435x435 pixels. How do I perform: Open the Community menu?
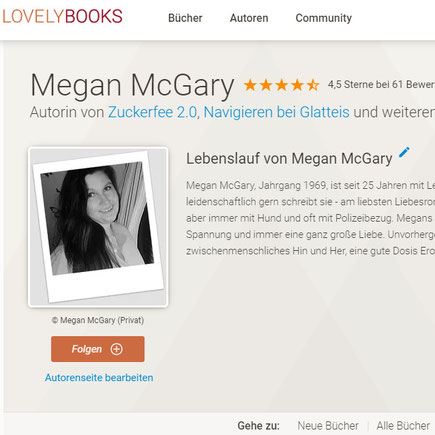point(324,18)
